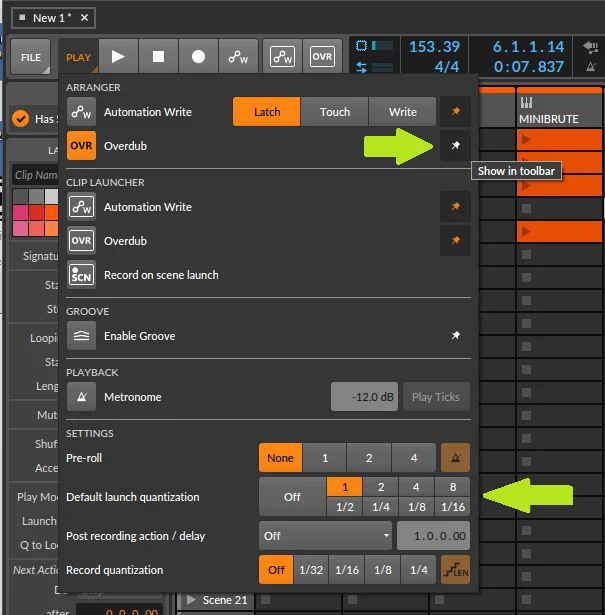Viewport: 605px width, 615px height.
Task: Set Pre-roll to None
Action: tap(280, 458)
